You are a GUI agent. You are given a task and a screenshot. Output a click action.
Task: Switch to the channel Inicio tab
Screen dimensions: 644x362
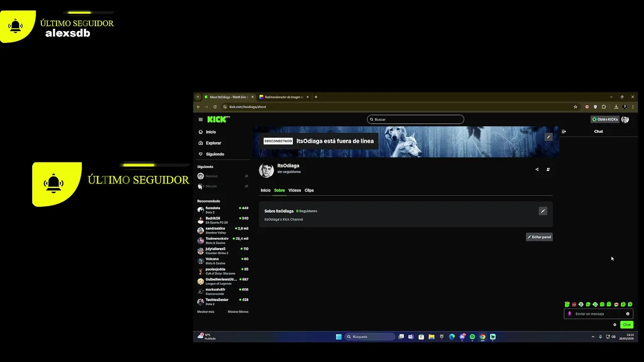coord(265,190)
